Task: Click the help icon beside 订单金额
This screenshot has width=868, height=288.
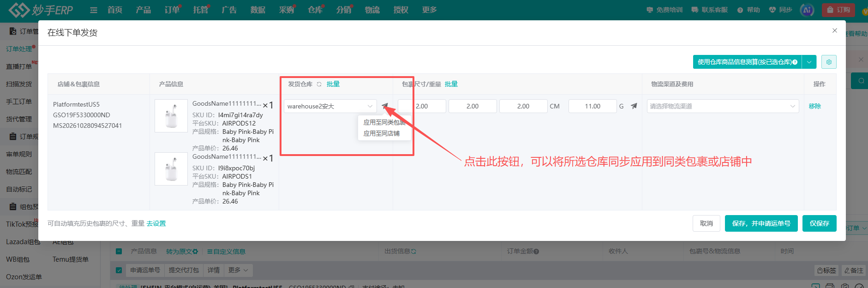Action: (x=536, y=252)
